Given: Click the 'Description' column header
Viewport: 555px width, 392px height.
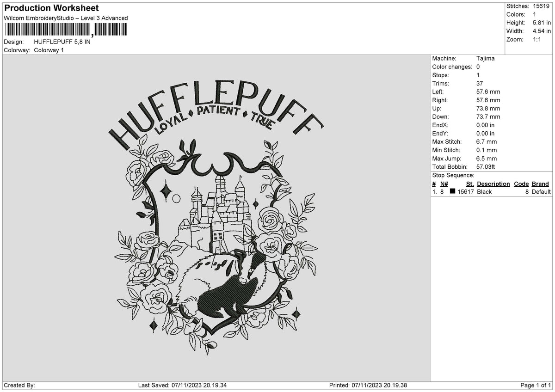Looking at the screenshot, I should coord(493,184).
